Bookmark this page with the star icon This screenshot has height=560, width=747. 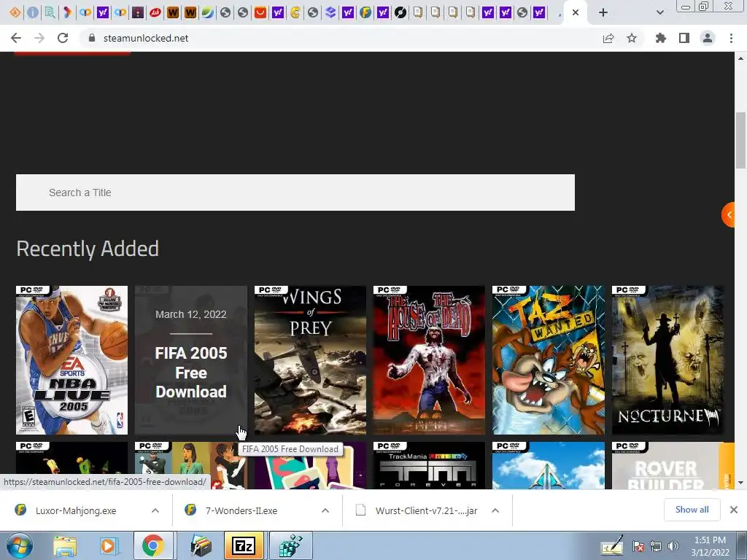[632, 38]
